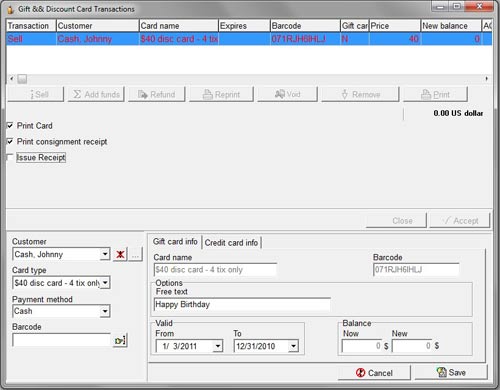This screenshot has width=500, height=390.
Task: Click the Sell button
Action: 35,94
